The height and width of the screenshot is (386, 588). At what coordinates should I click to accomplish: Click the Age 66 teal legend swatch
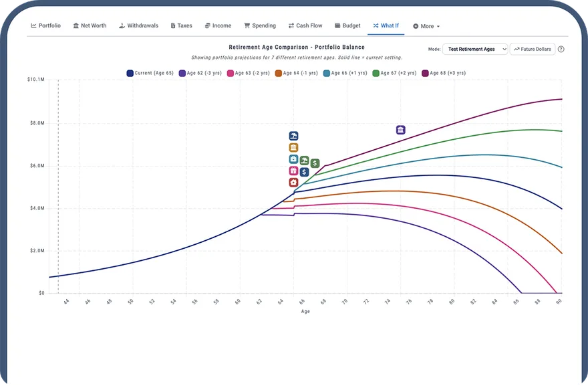(x=327, y=73)
